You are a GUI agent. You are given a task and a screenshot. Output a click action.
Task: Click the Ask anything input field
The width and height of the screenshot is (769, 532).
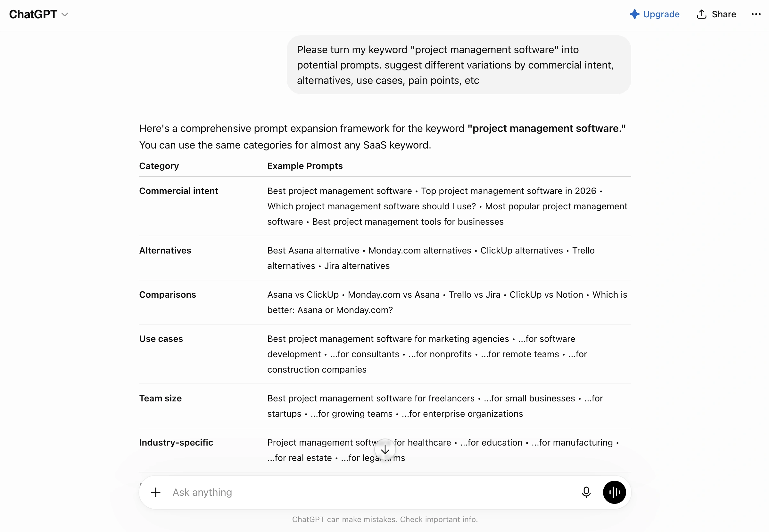click(372, 492)
